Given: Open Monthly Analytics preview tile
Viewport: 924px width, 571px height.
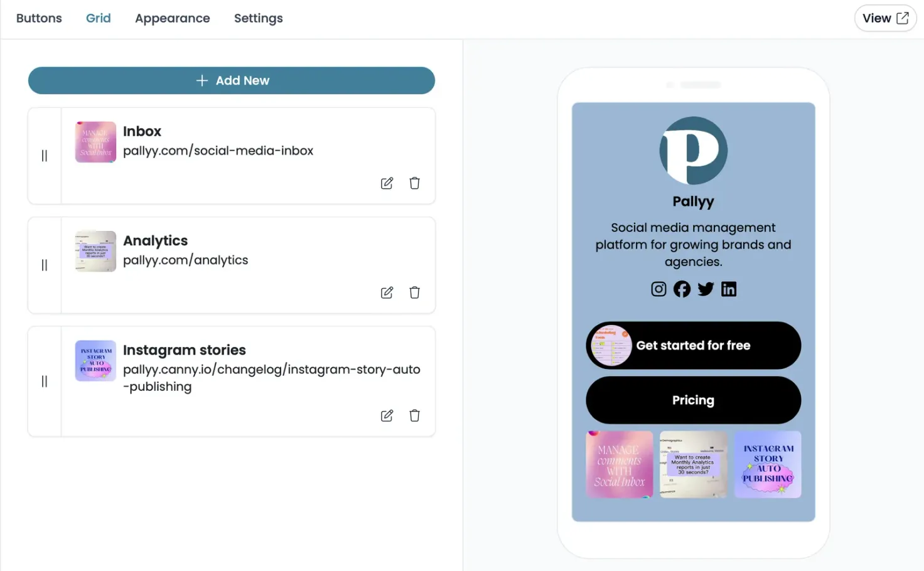Looking at the screenshot, I should click(x=694, y=464).
